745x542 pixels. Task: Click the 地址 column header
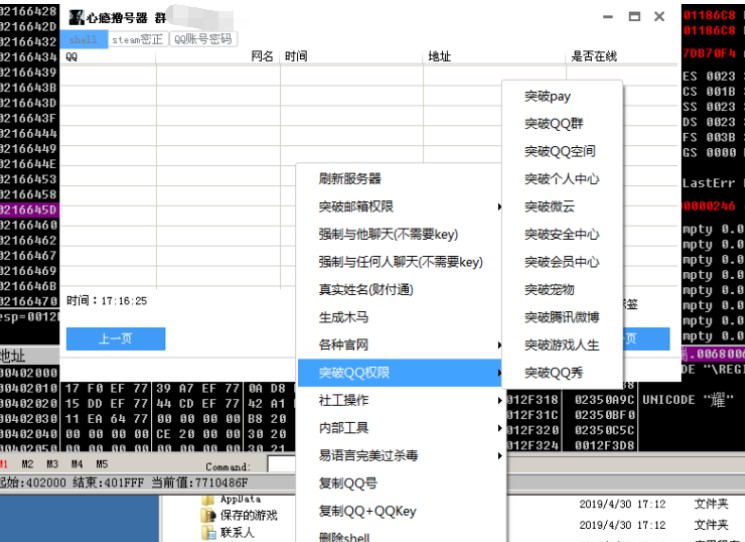pyautogui.click(x=495, y=57)
